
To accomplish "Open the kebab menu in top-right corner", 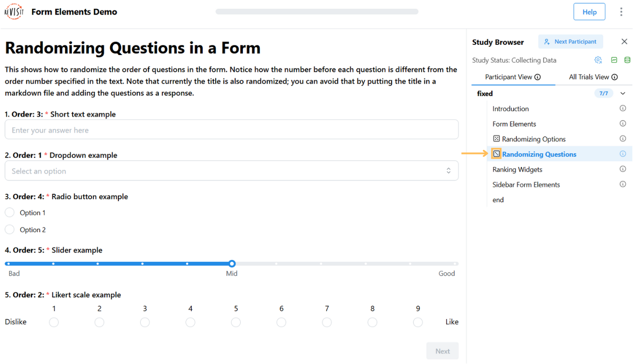I will [x=621, y=11].
